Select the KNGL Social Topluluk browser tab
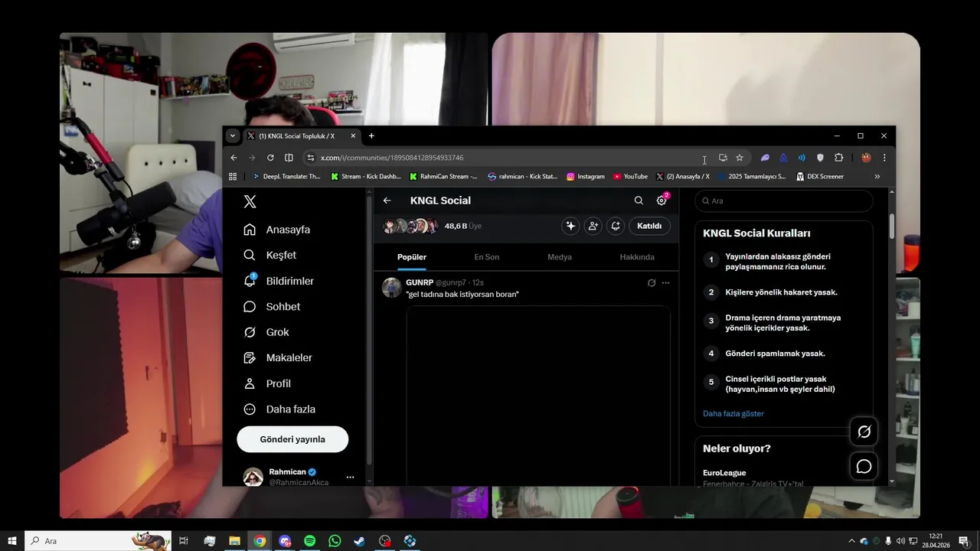Viewport: 980px width, 551px height. tap(302, 136)
